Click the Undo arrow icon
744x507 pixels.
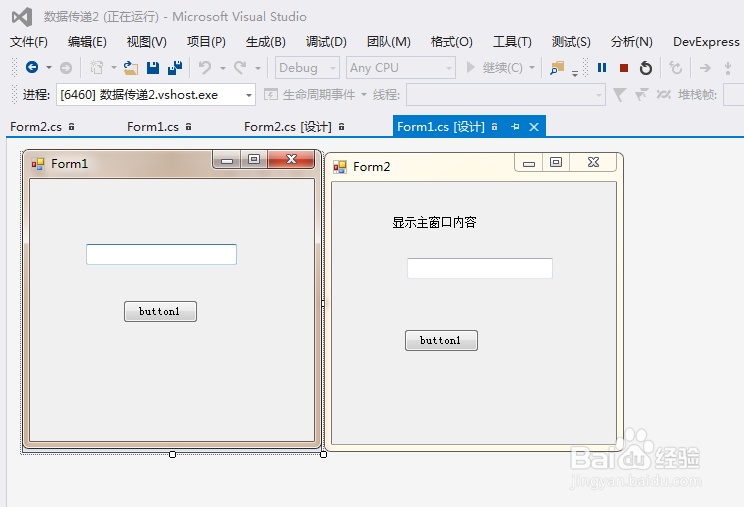(205, 68)
